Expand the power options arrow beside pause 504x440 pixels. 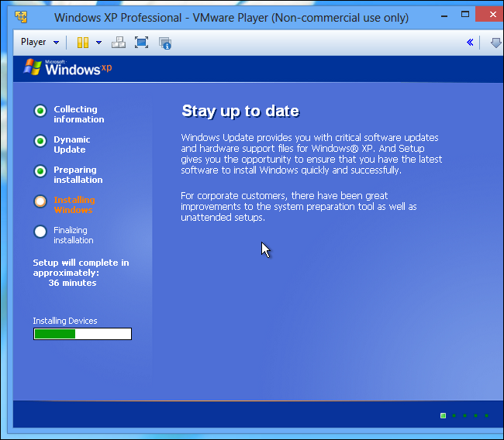(98, 43)
